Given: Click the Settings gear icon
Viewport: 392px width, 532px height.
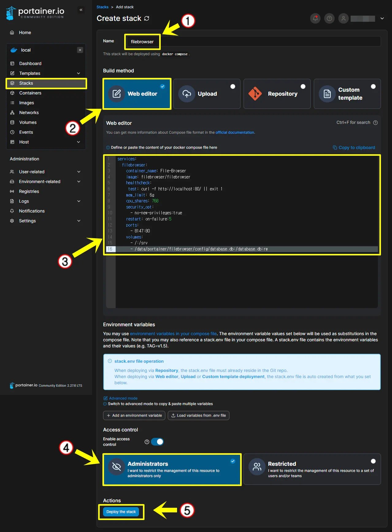Looking at the screenshot, I should point(12,221).
